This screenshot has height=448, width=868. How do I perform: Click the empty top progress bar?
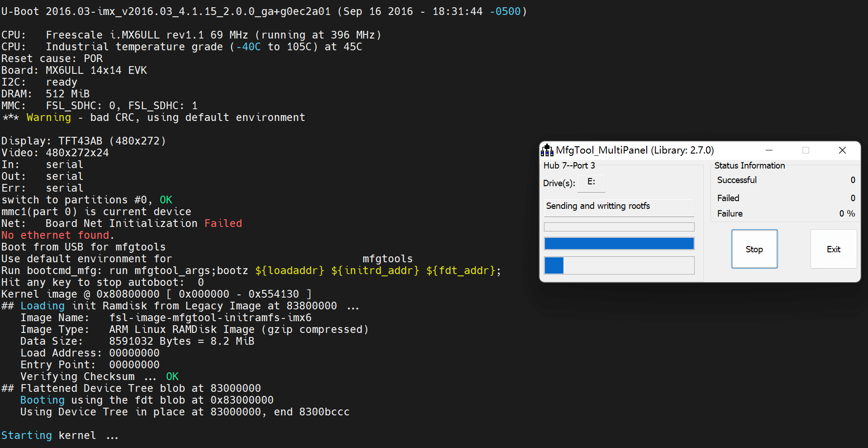tap(619, 227)
